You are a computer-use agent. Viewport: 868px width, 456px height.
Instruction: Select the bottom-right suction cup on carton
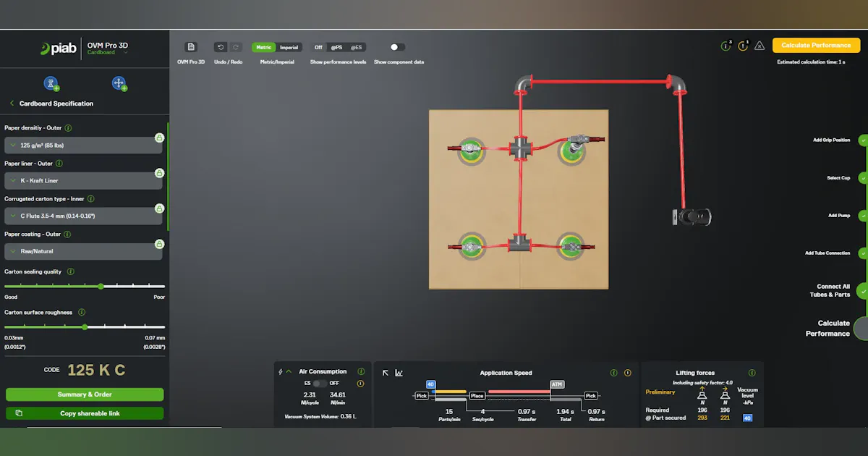(x=571, y=246)
